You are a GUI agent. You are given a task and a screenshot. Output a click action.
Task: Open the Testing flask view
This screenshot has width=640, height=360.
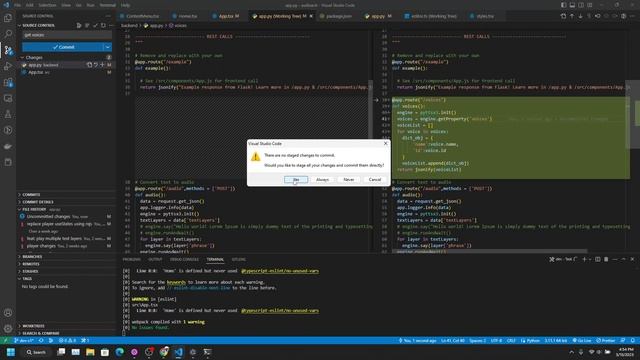pyautogui.click(x=8, y=114)
